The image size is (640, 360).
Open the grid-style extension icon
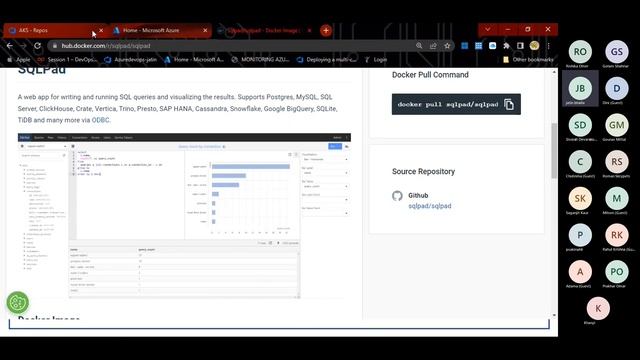coord(478,46)
